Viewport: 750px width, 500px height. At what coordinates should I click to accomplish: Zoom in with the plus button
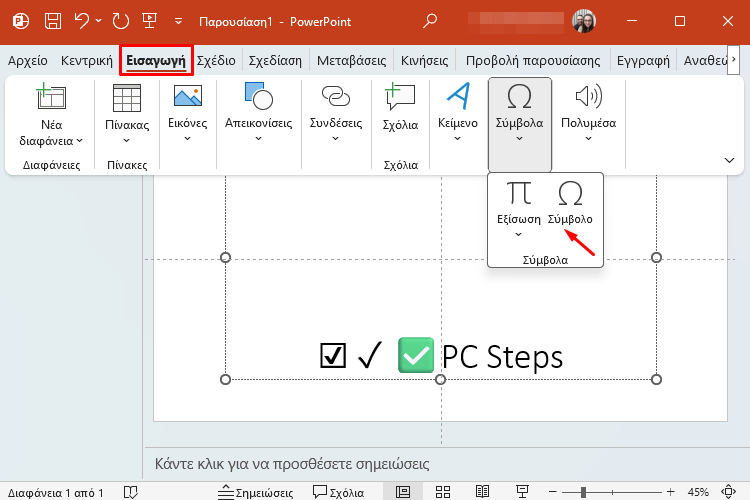coord(671,492)
